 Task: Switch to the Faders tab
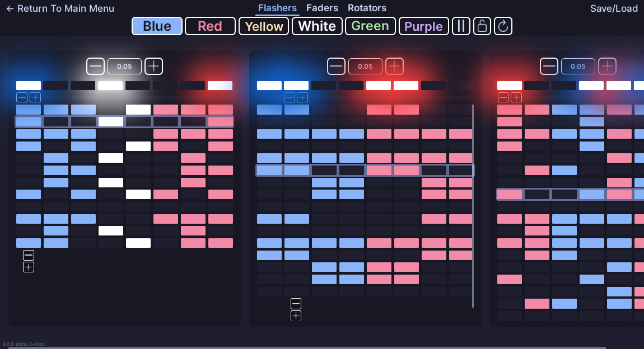click(322, 8)
